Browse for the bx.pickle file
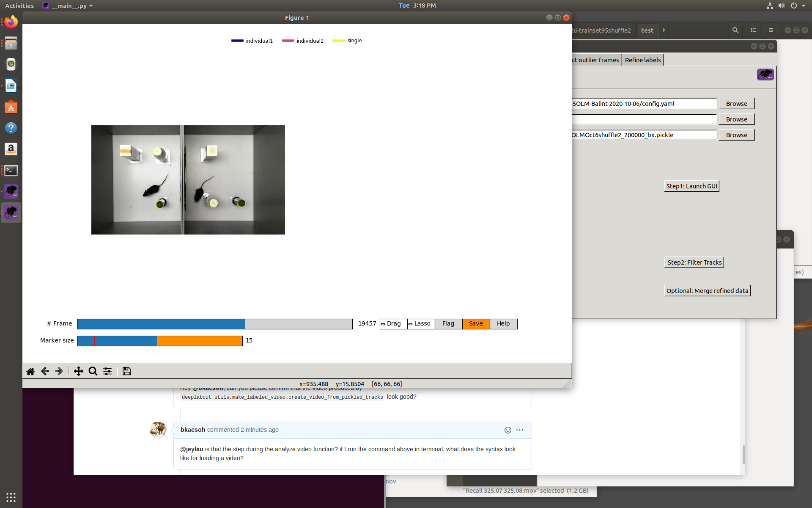Image resolution: width=812 pixels, height=508 pixels. [737, 135]
